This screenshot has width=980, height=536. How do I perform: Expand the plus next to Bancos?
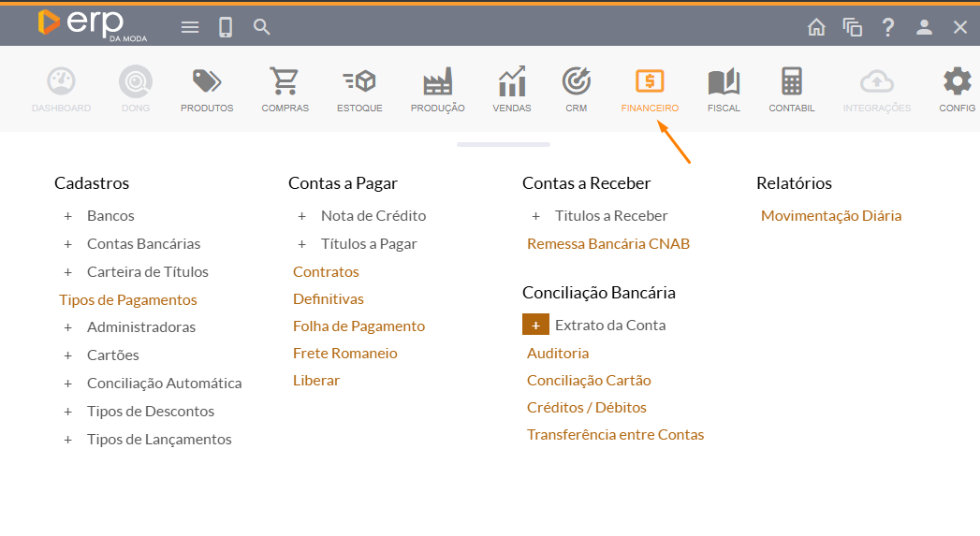point(67,216)
